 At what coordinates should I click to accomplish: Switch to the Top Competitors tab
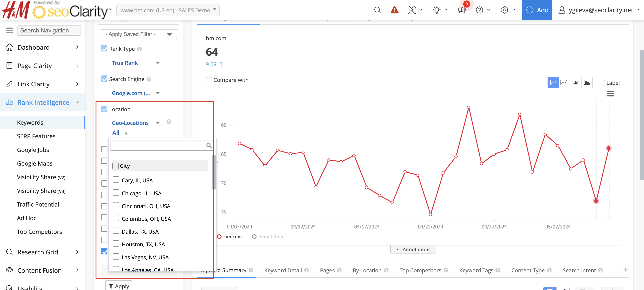[420, 271]
